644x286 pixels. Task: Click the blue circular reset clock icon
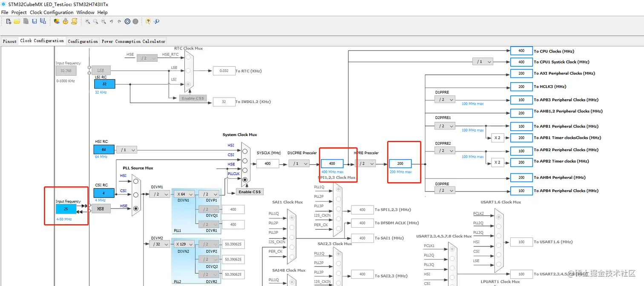(x=127, y=21)
